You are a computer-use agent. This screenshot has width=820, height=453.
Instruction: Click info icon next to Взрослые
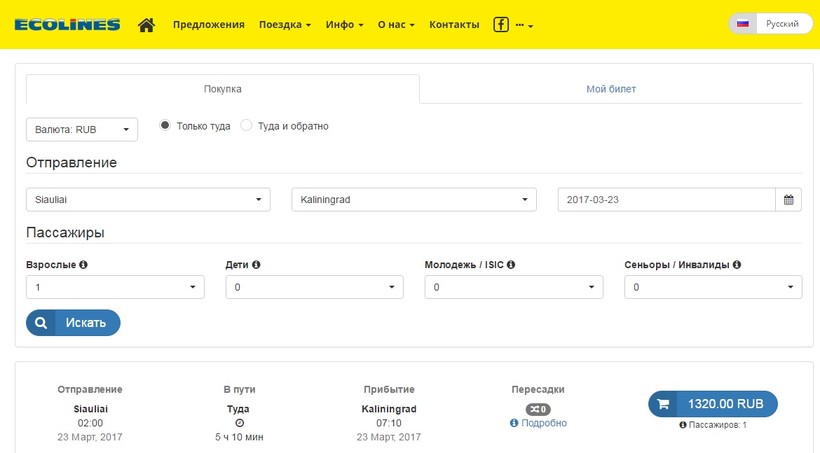(x=83, y=265)
